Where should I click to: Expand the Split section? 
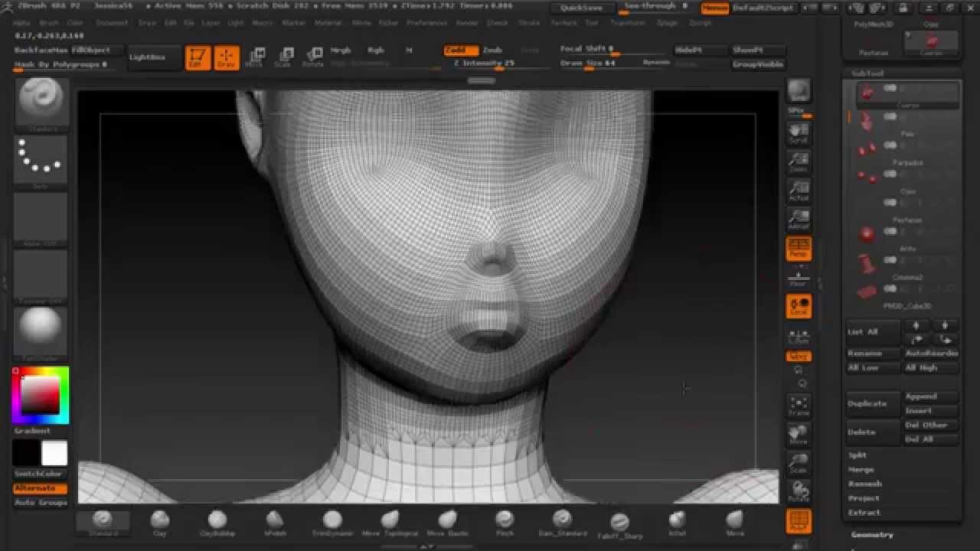point(857,455)
